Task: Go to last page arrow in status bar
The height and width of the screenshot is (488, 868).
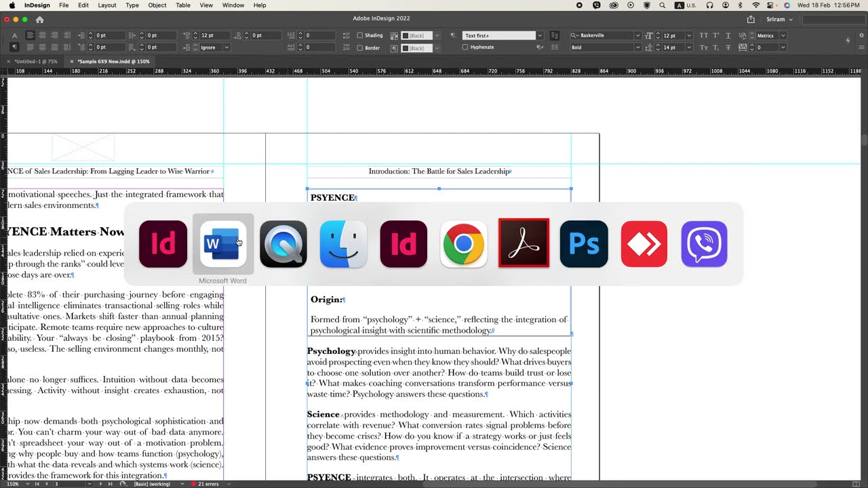Action: pos(110,484)
